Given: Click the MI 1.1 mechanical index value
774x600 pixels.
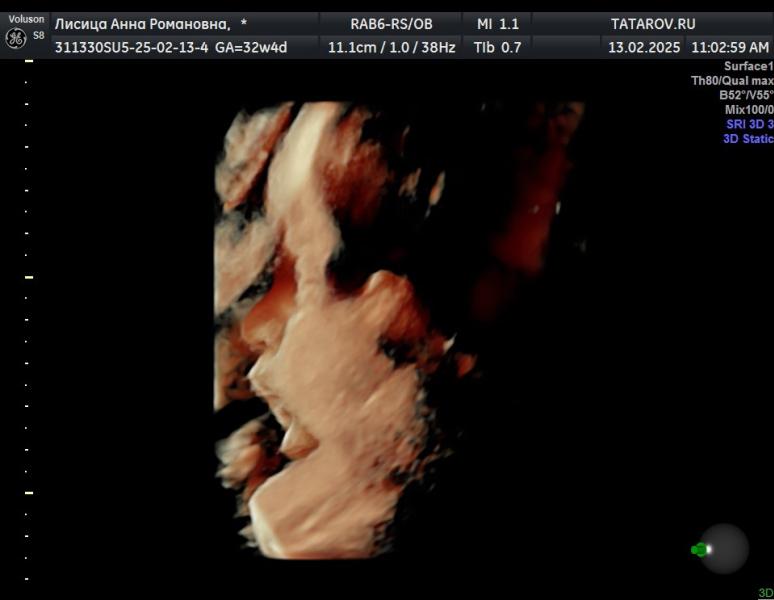Looking at the screenshot, I should tap(496, 24).
